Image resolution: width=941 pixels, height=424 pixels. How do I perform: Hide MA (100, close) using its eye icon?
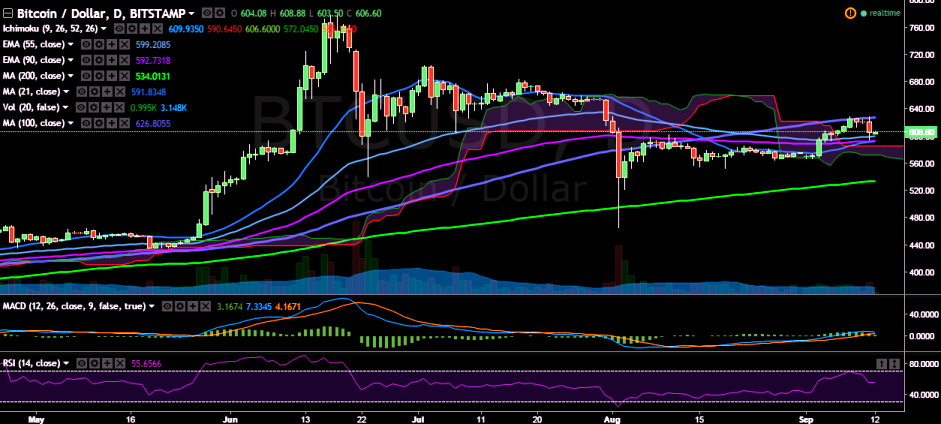point(86,123)
